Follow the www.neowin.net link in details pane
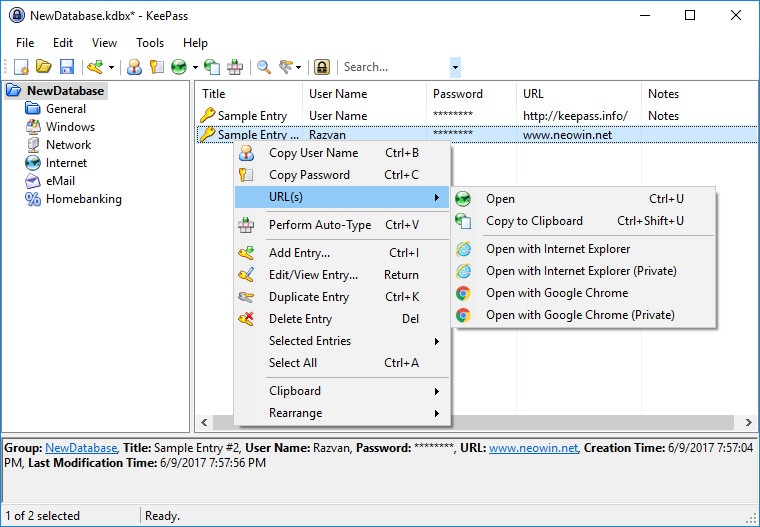Image resolution: width=760 pixels, height=527 pixels. tap(533, 448)
